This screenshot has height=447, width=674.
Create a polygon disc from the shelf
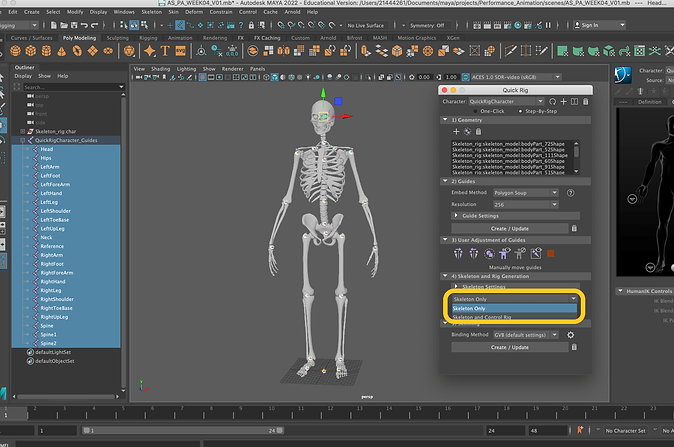[x=108, y=51]
